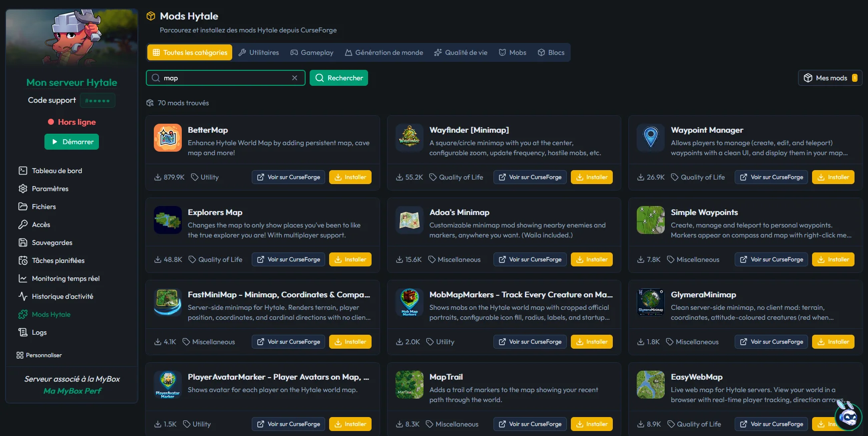868x436 pixels.
Task: View Simple Waypoints on CurseForge
Action: [771, 259]
